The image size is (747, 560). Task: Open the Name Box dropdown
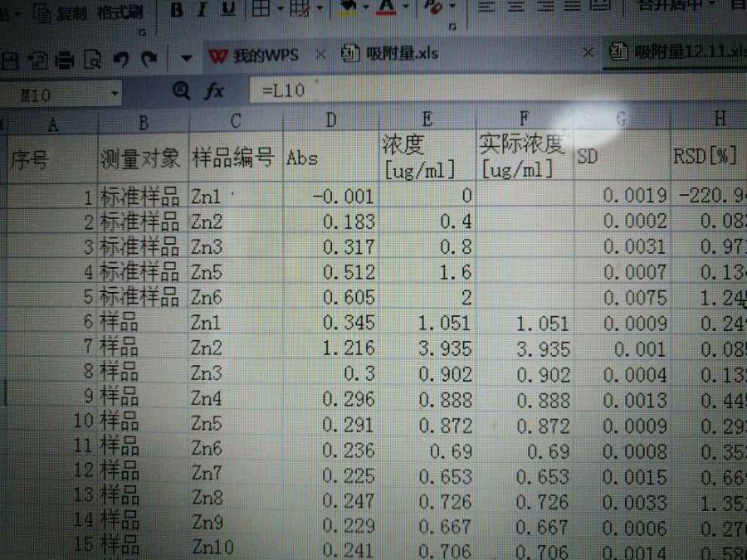[x=115, y=93]
